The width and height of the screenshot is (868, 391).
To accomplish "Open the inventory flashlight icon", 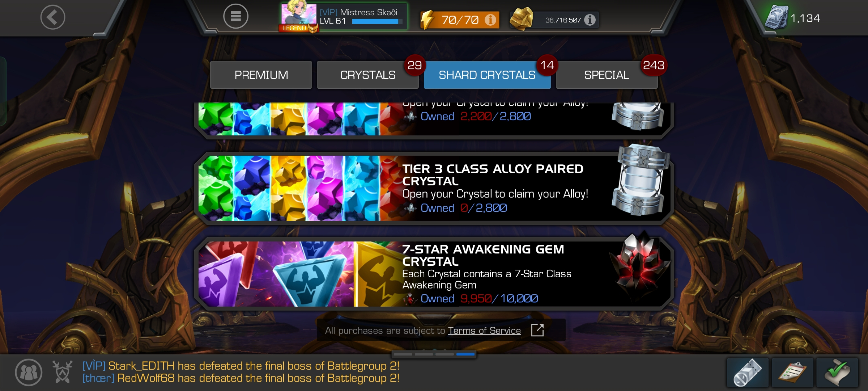I will (748, 373).
